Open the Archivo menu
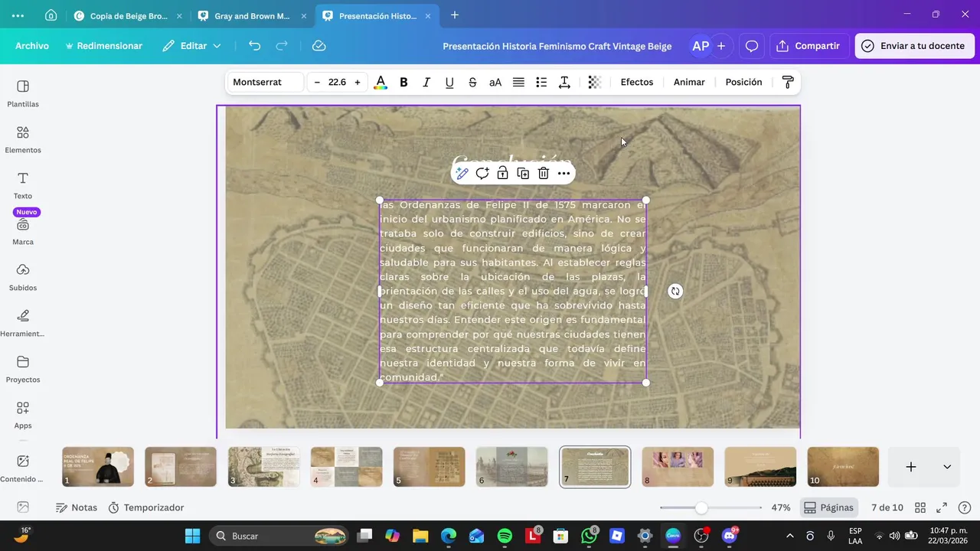This screenshot has width=980, height=551. [x=32, y=46]
